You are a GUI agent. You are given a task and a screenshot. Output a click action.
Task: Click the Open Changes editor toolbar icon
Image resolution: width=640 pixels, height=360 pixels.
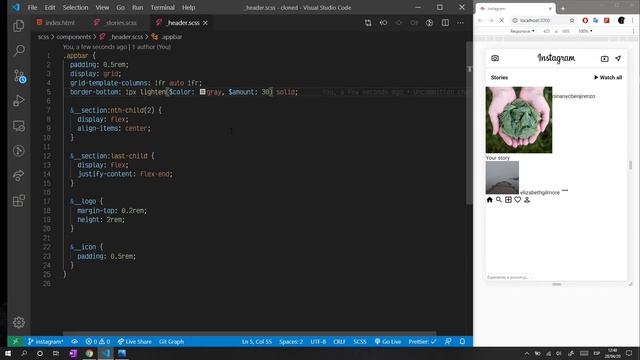pos(368,23)
